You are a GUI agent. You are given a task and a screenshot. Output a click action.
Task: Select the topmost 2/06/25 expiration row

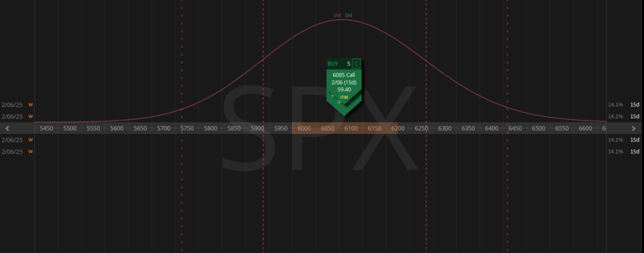tap(12, 105)
